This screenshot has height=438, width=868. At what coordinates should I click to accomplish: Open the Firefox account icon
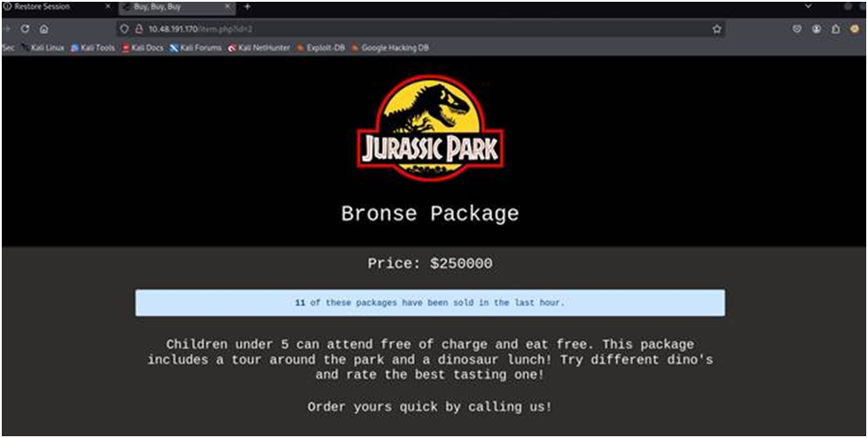click(817, 29)
